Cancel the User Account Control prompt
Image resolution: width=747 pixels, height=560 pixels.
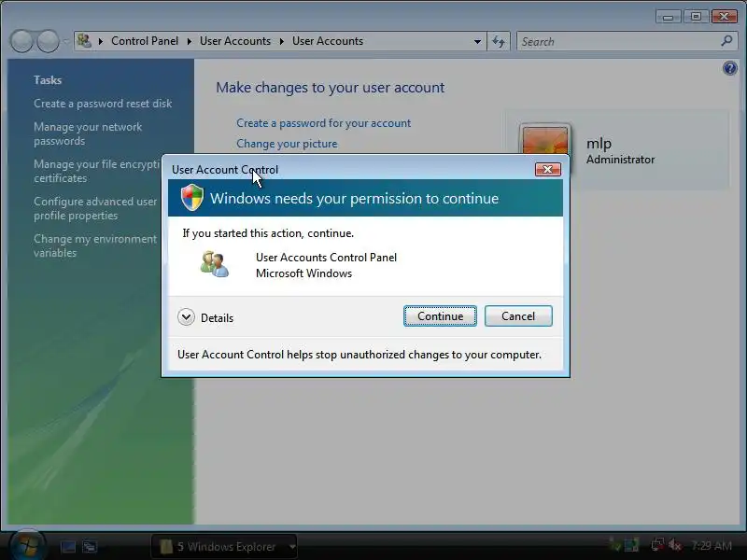[x=518, y=316]
